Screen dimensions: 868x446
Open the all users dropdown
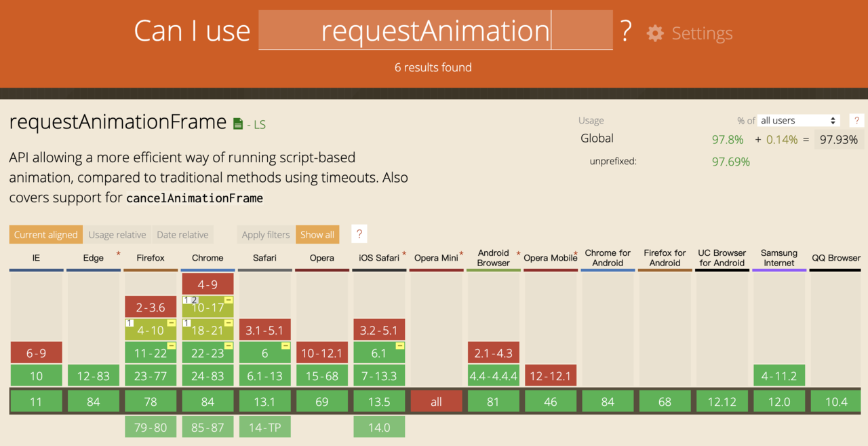tap(799, 120)
